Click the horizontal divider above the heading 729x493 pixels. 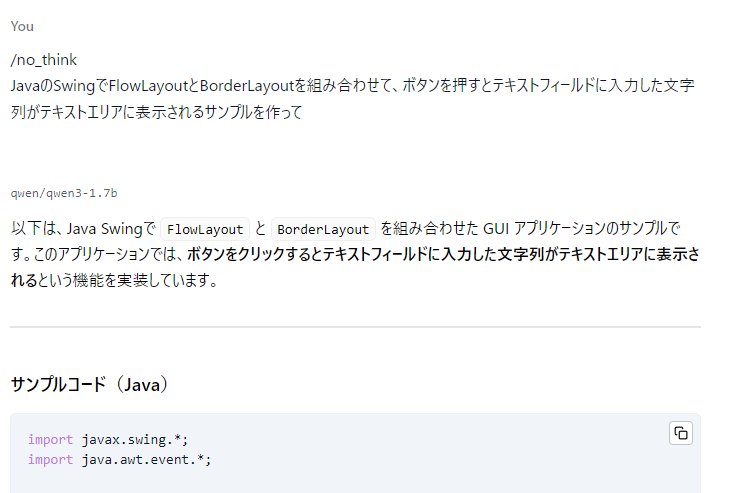355,327
